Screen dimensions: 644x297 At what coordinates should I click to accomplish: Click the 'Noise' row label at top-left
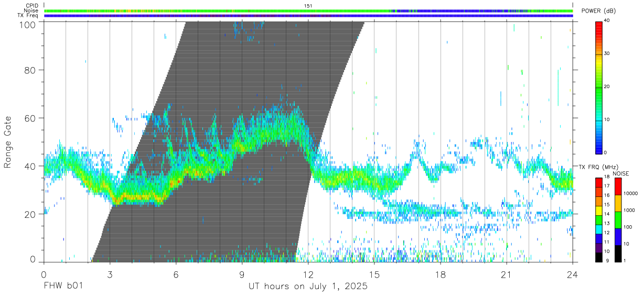pyautogui.click(x=31, y=10)
